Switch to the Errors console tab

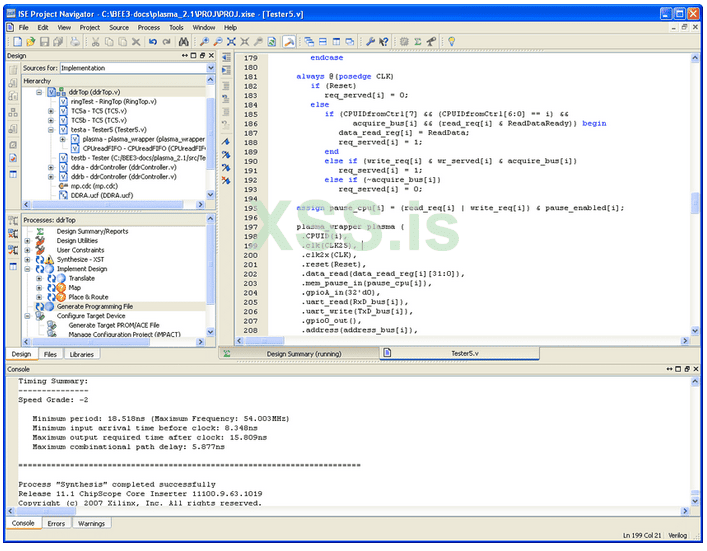(56, 523)
